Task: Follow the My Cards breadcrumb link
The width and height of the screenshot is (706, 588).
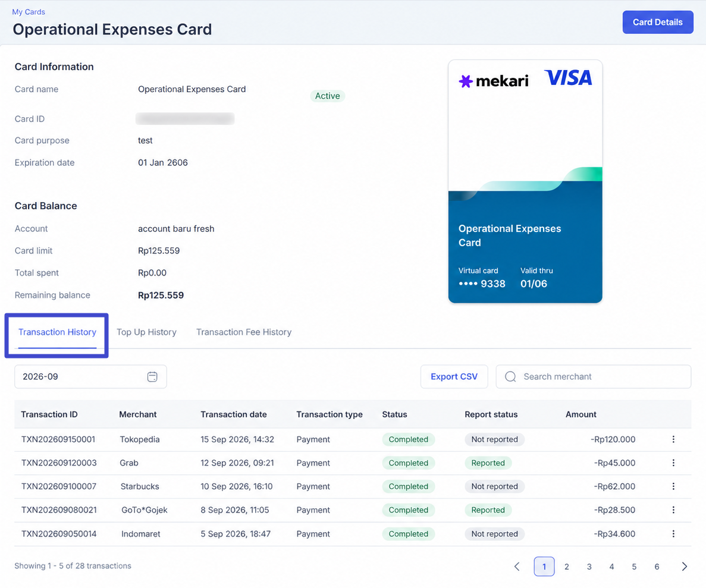Action: pos(29,12)
